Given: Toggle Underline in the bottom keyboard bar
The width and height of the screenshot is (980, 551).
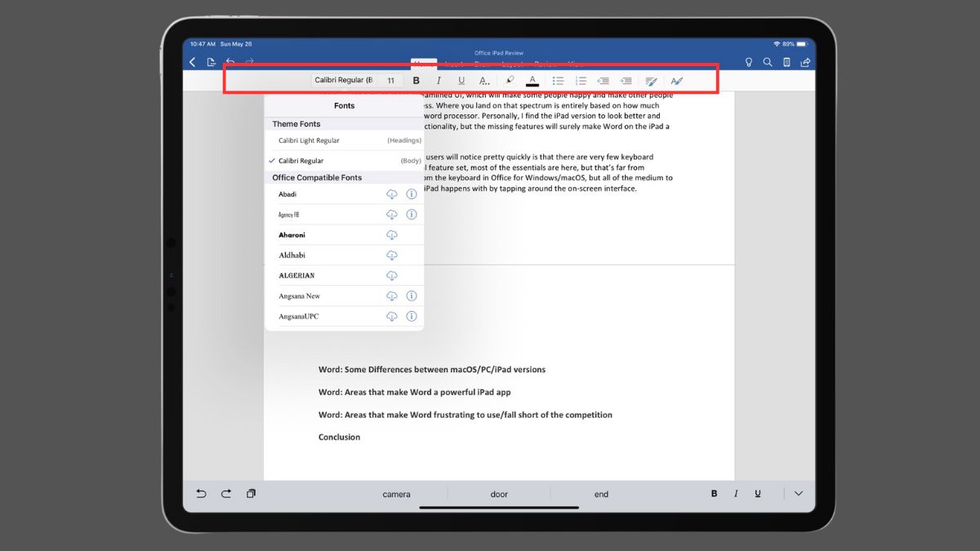Looking at the screenshot, I should point(758,494).
